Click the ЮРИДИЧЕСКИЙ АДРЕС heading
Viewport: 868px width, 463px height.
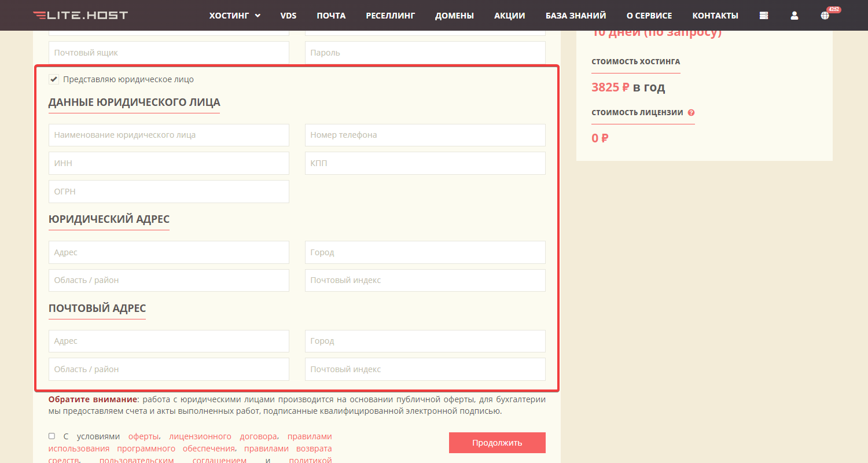tap(109, 219)
